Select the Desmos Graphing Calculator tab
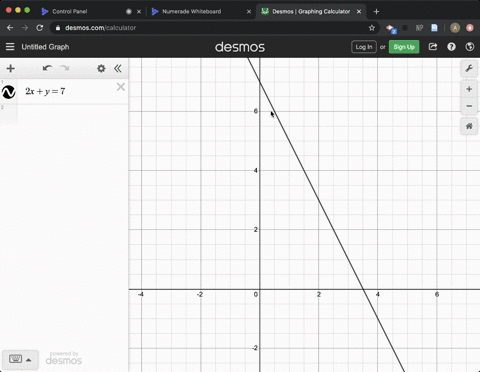The height and width of the screenshot is (372, 480). tap(311, 12)
